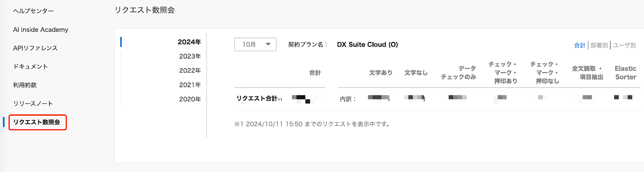
Task: Click the 文字あり column header
Action: tap(381, 73)
